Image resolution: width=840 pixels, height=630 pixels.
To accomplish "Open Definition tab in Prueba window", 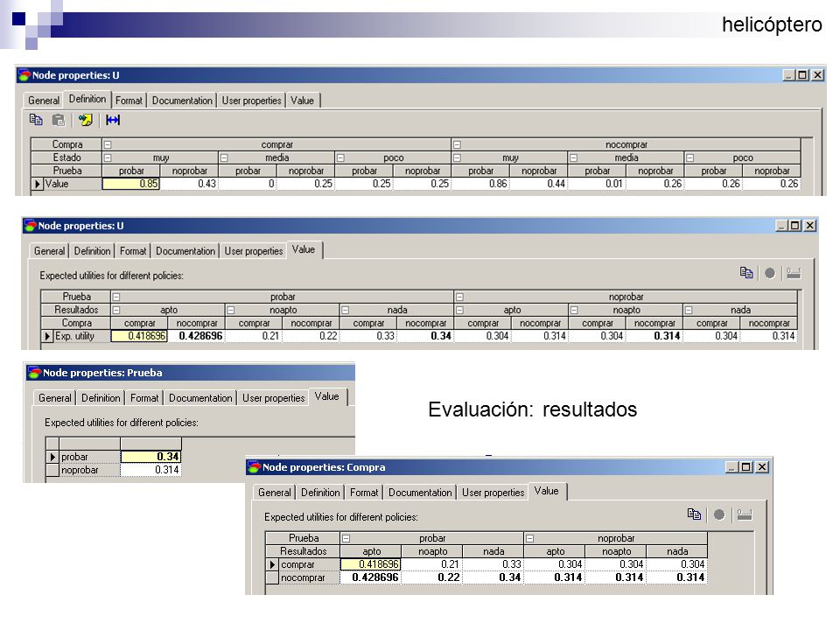I will point(101,397).
